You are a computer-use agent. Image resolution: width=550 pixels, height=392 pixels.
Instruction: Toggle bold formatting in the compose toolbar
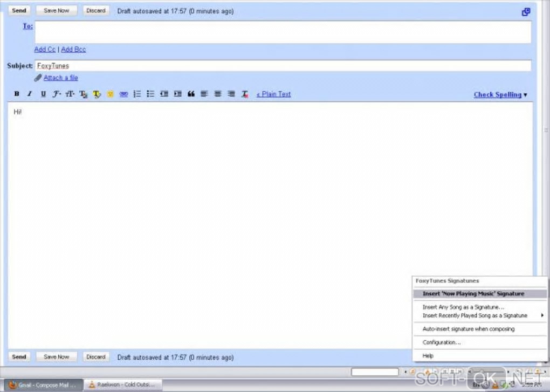[17, 94]
